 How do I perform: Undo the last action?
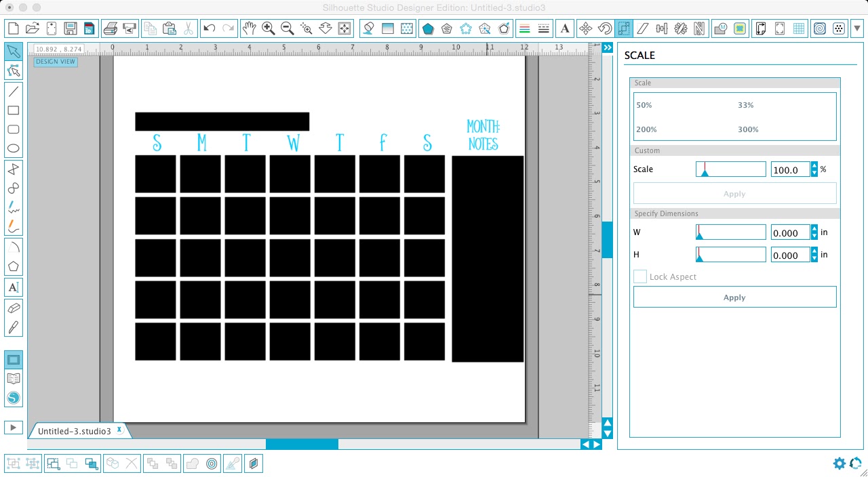[210, 28]
